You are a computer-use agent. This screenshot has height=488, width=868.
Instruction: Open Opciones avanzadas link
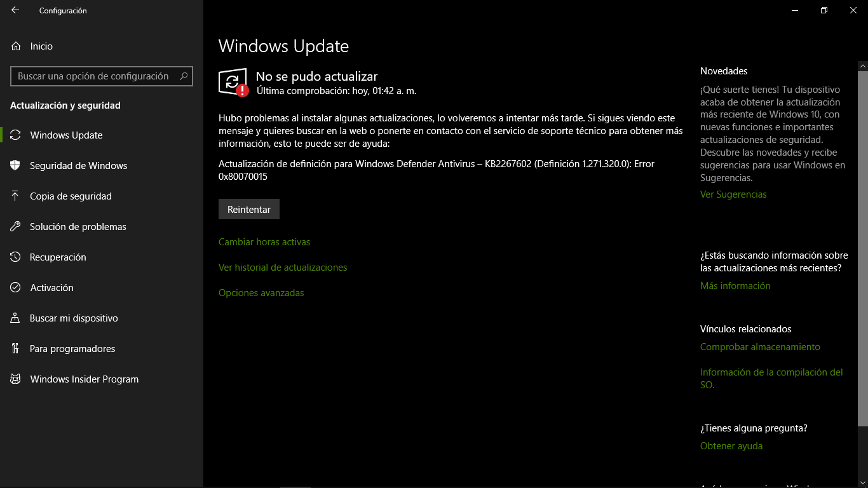261,293
